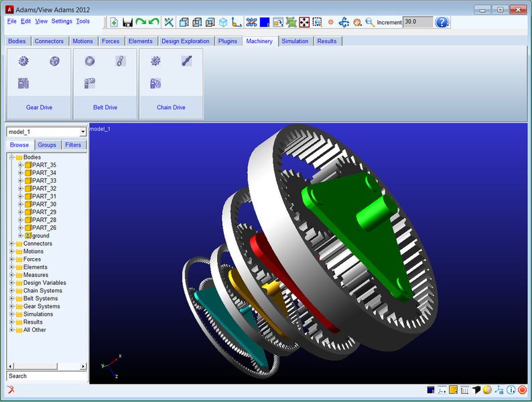Select the Measures folder label

(36, 275)
